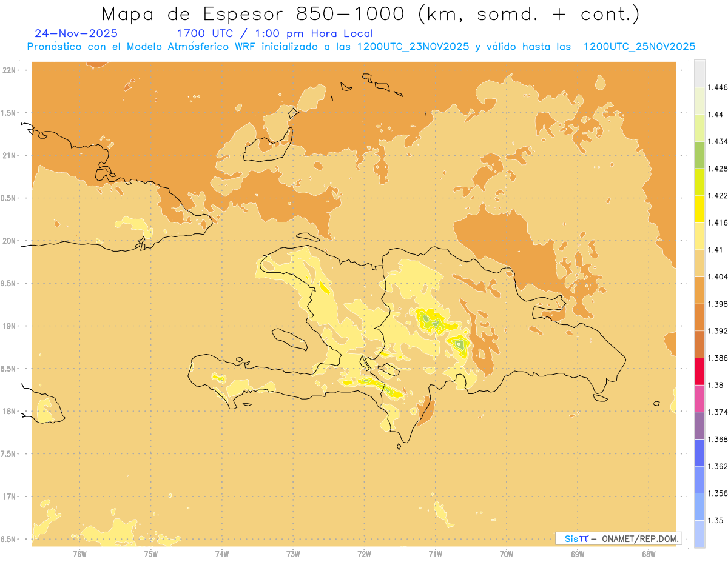Image resolution: width=728 pixels, height=562 pixels.
Task: Click the 76W longitude label
Action: [x=79, y=555]
